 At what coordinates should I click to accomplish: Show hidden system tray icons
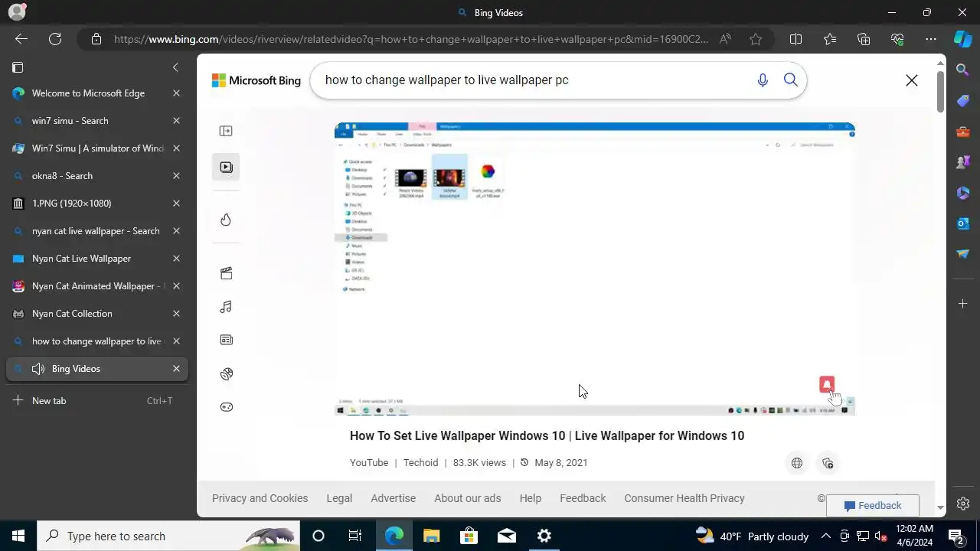(826, 536)
